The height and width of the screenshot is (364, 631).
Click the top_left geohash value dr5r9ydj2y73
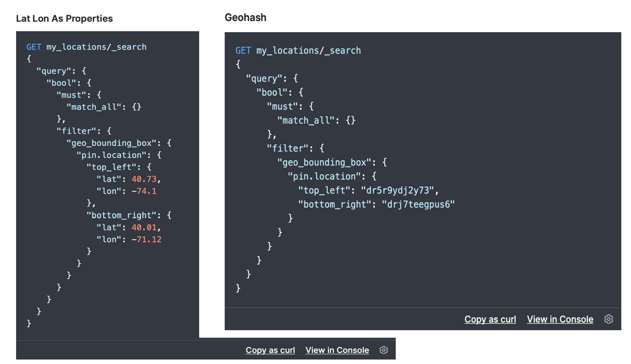(397, 191)
